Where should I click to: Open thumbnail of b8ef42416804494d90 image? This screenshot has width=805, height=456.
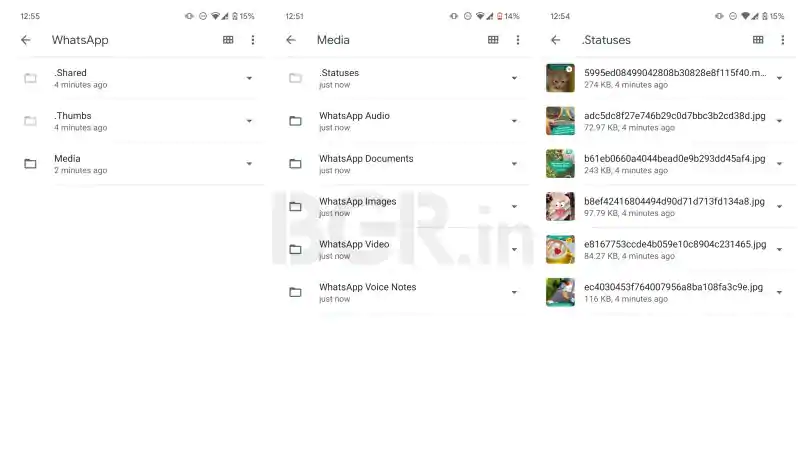coord(560,206)
